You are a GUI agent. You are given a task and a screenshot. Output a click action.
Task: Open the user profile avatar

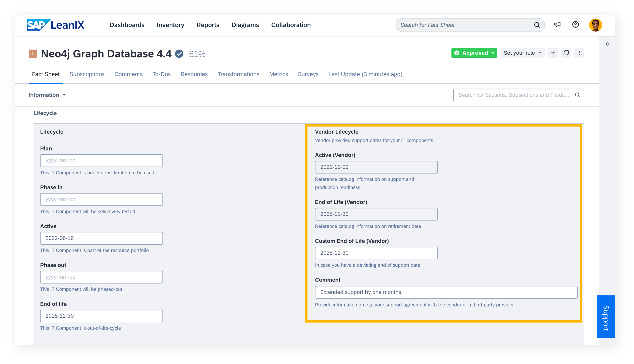point(595,25)
